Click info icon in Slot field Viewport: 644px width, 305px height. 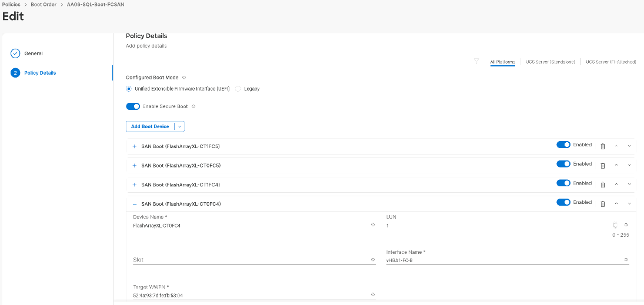[373, 259]
